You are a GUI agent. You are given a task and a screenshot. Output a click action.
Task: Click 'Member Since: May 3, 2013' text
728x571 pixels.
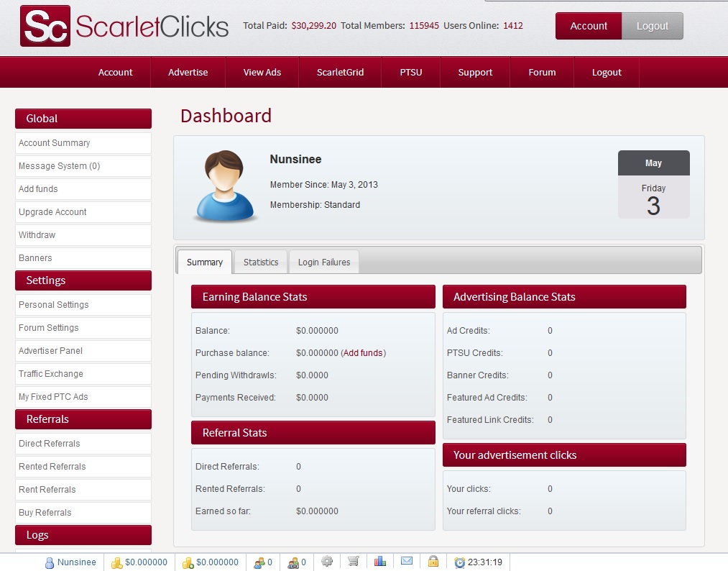[323, 184]
